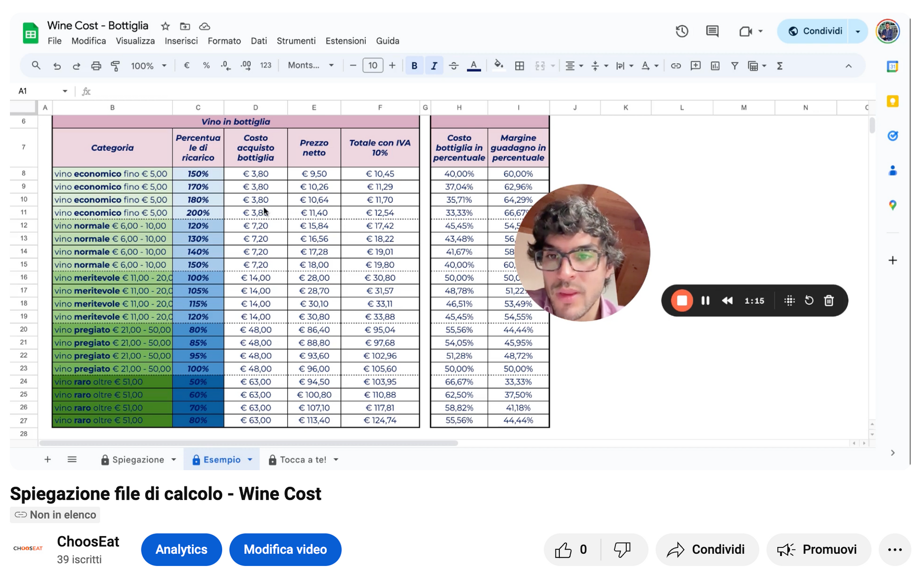Open the version history clock icon
Screen dimensions: 924x575
pyautogui.click(x=682, y=31)
